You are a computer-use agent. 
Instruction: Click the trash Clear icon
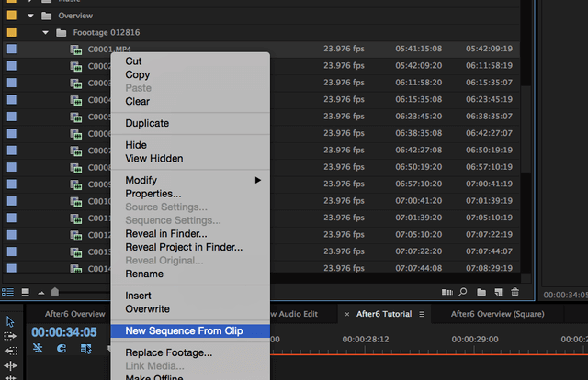514,292
